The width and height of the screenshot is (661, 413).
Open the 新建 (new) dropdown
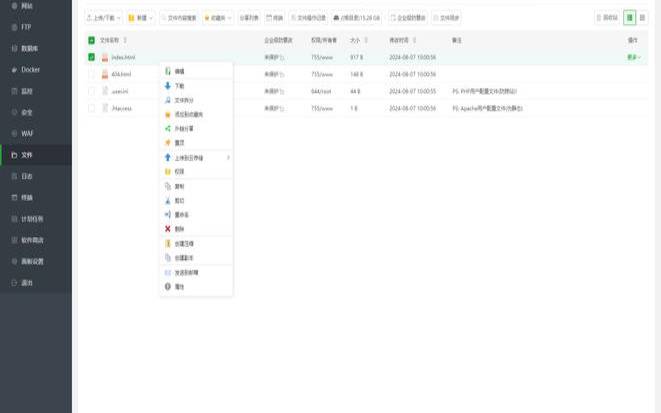coord(140,18)
